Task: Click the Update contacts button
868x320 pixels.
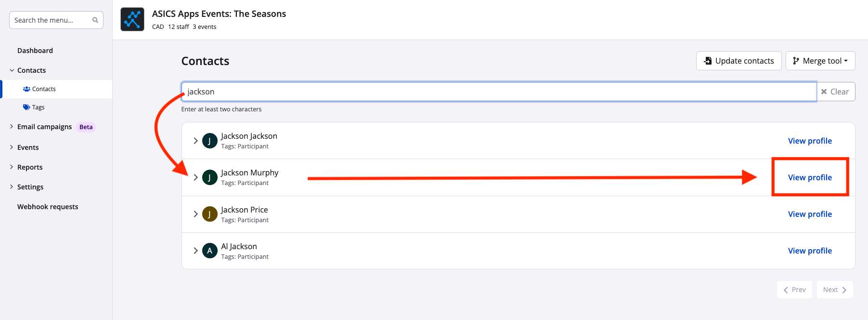Action: coord(738,61)
